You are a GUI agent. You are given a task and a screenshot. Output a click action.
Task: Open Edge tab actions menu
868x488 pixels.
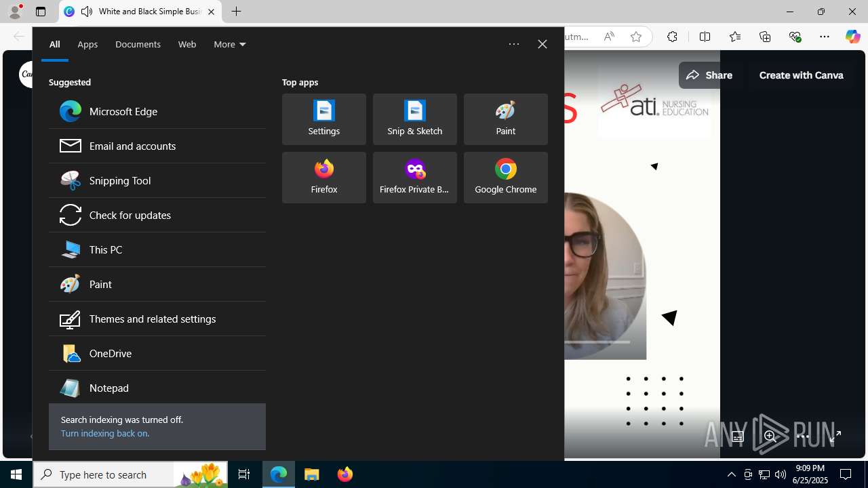[41, 12]
